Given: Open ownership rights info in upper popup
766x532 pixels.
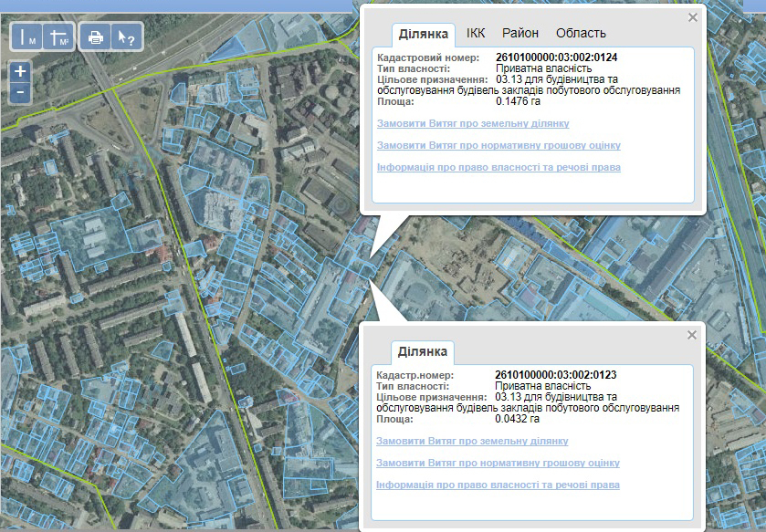Looking at the screenshot, I should [498, 168].
